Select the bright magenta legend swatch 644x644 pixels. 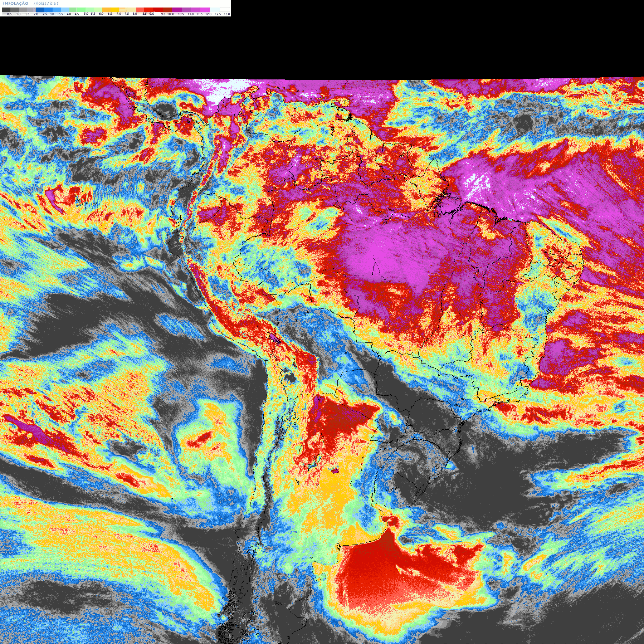click(x=205, y=10)
